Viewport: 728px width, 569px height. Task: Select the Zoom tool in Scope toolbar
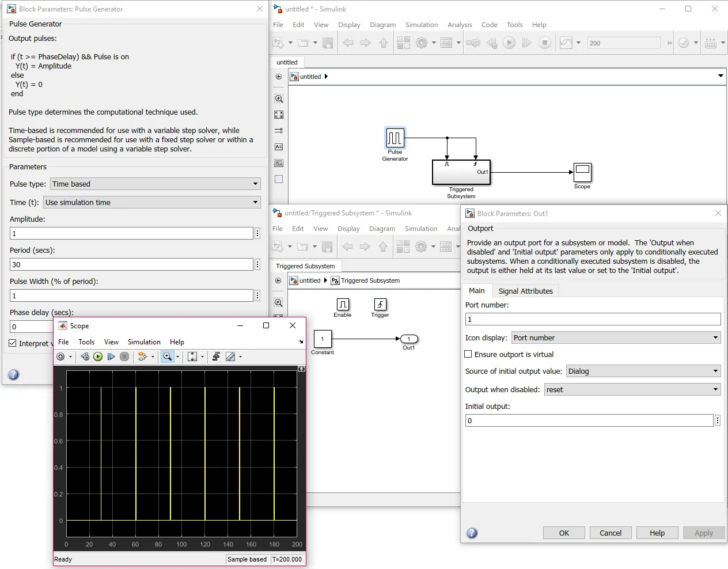coord(167,357)
